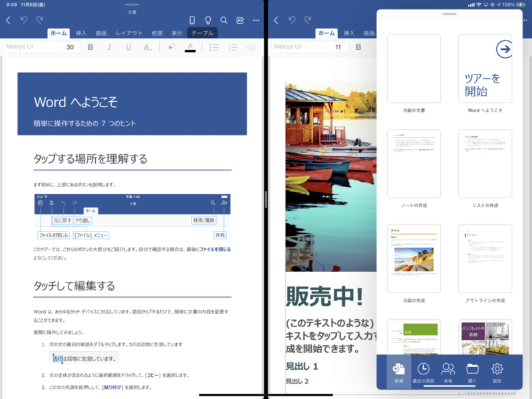The image size is (532, 399).
Task: Tap the コピー link in step 2
Action: [x=153, y=375]
